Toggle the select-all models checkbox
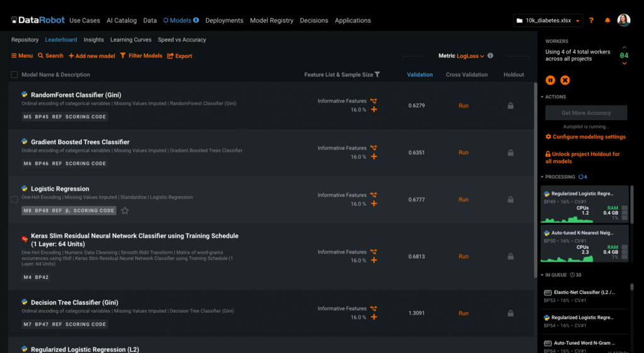Image resolution: width=644 pixels, height=353 pixels. click(x=14, y=74)
